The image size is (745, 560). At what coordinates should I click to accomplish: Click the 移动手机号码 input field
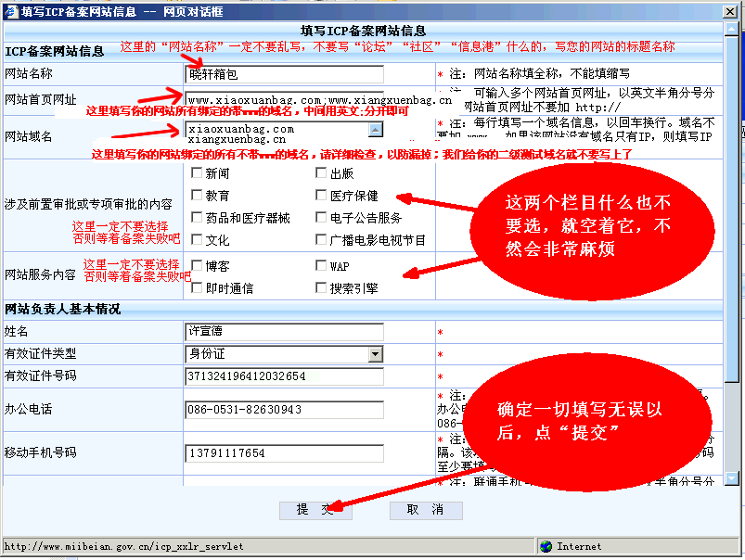[x=284, y=453]
